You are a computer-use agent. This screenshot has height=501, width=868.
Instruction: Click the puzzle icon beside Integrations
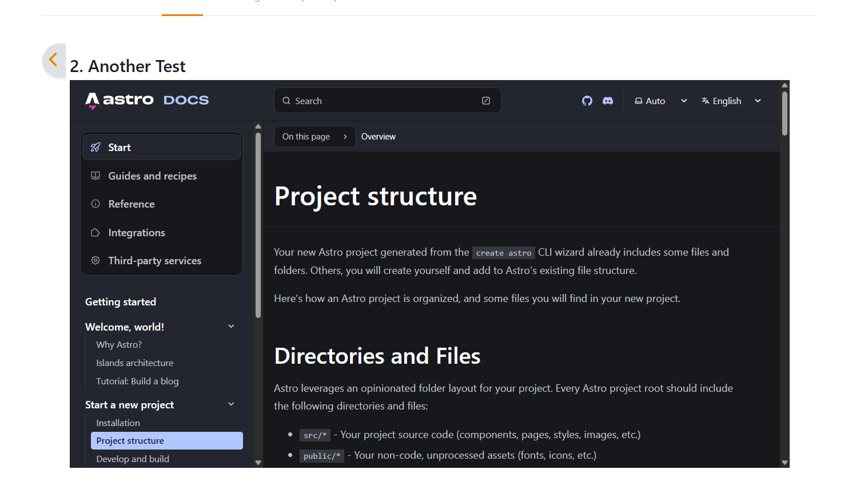pos(95,232)
